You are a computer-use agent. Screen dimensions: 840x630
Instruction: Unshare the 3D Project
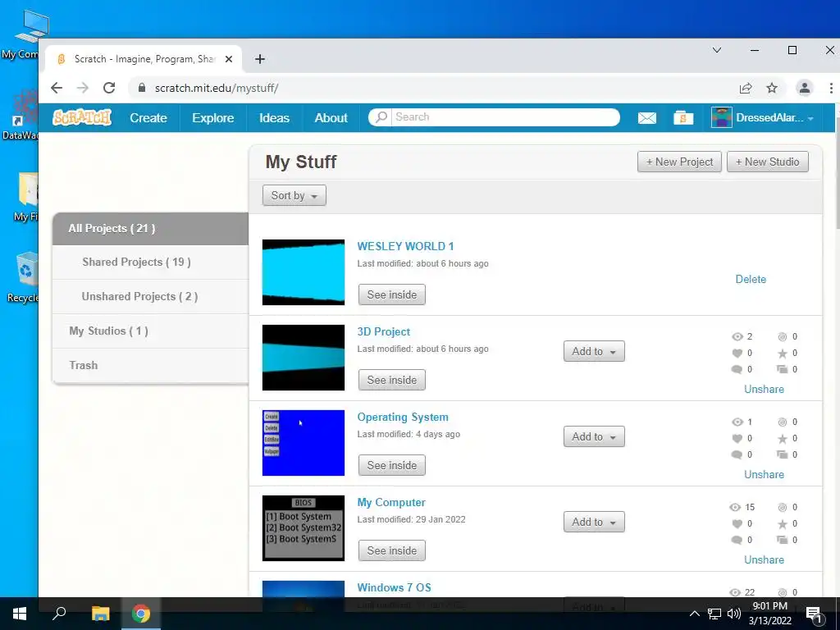tap(764, 390)
